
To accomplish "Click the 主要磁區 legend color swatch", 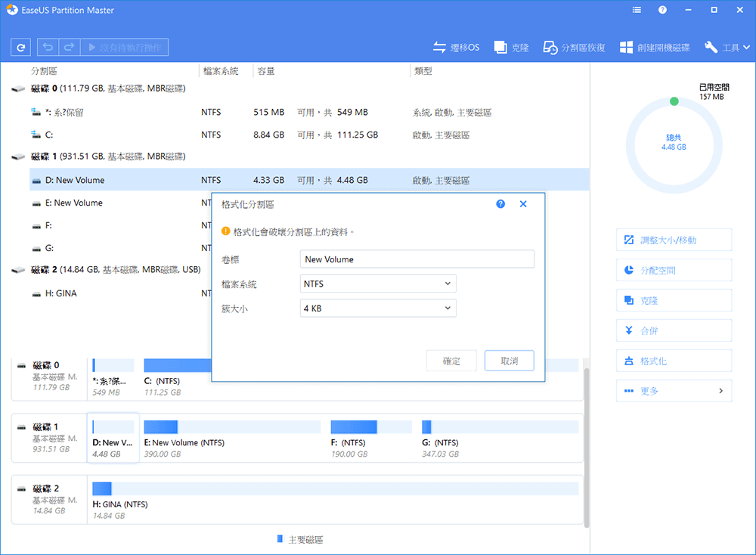I will click(280, 538).
